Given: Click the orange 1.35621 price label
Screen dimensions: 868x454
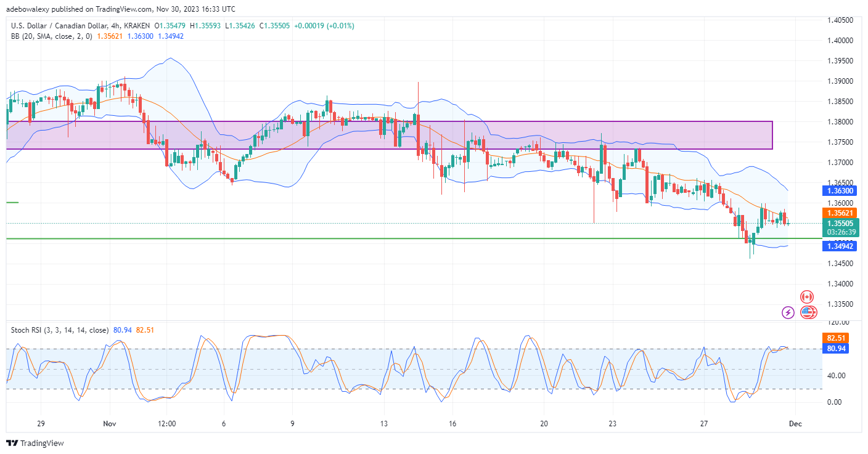Looking at the screenshot, I should click(x=841, y=213).
